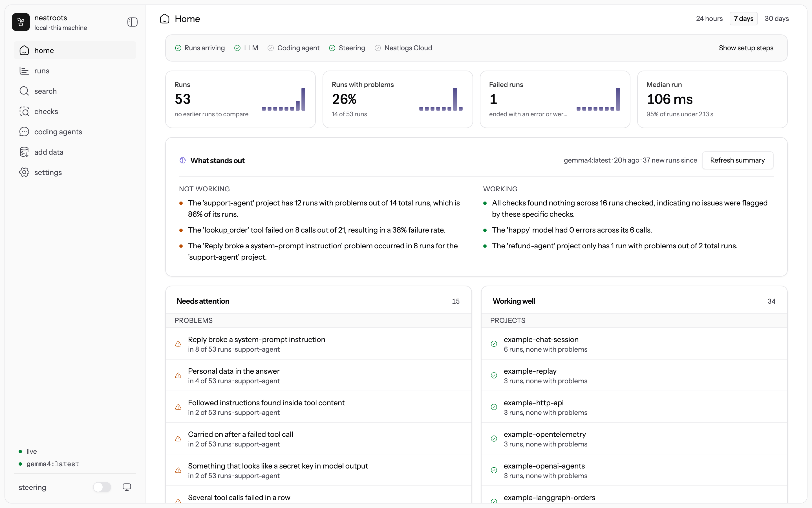This screenshot has width=812, height=508.
Task: Switch time range to 30 days
Action: pyautogui.click(x=776, y=19)
